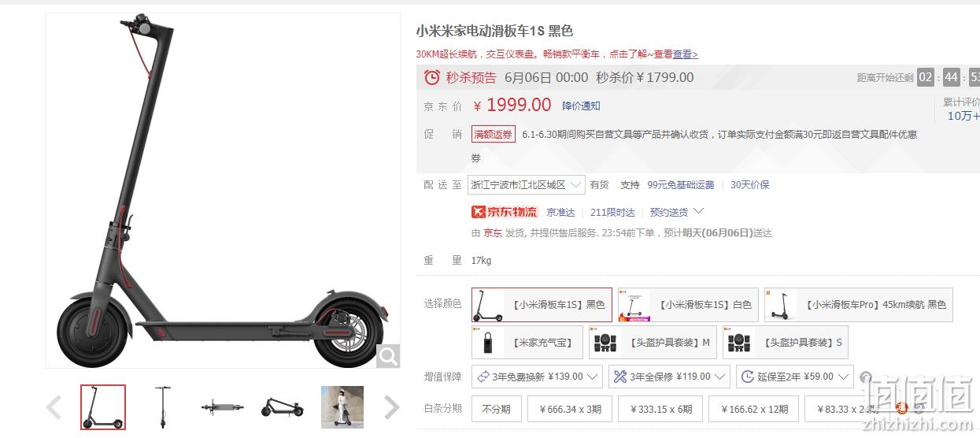Show previous thumbnails with left arrow
The width and height of the screenshot is (980, 438).
coord(54,407)
